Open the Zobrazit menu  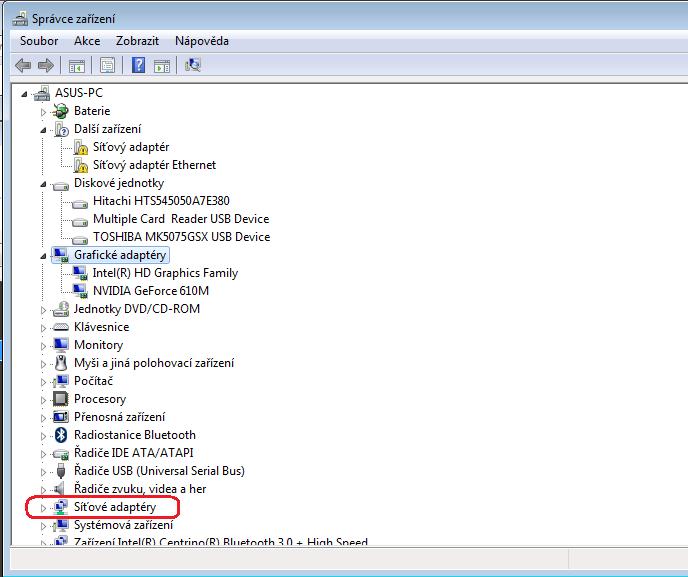[137, 41]
